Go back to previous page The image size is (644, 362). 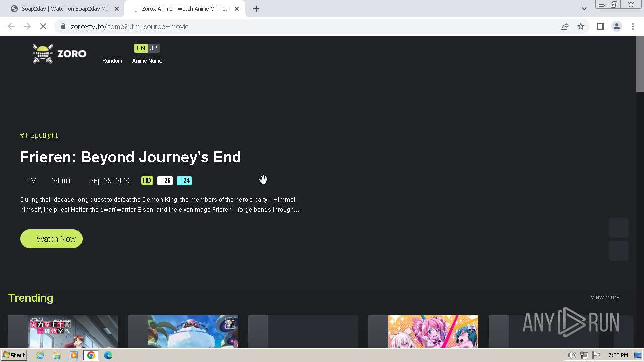11,27
